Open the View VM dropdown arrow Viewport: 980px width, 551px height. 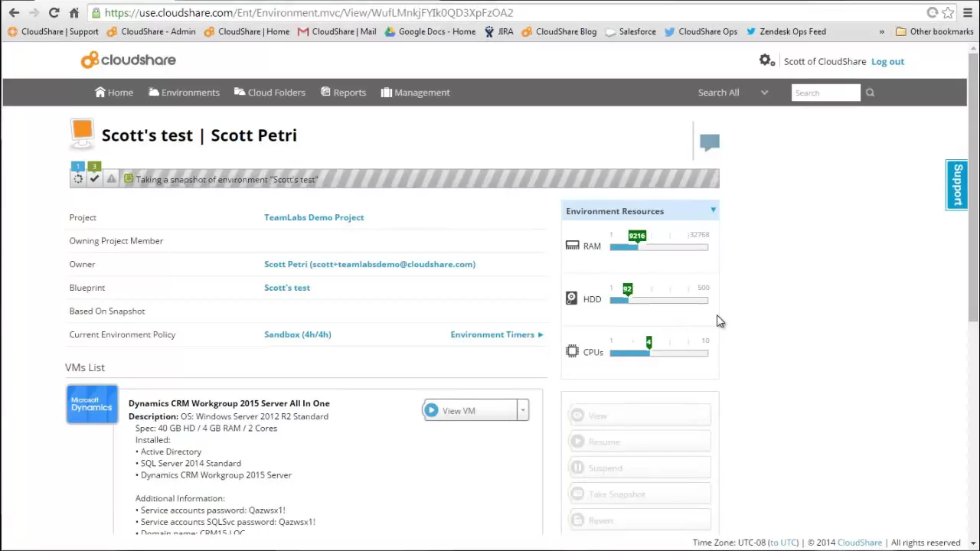[523, 411]
